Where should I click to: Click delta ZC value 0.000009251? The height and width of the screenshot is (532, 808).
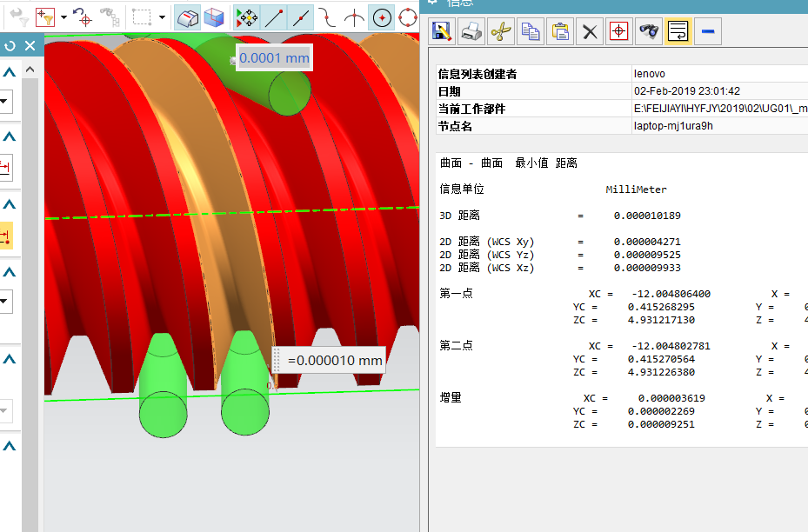click(661, 424)
